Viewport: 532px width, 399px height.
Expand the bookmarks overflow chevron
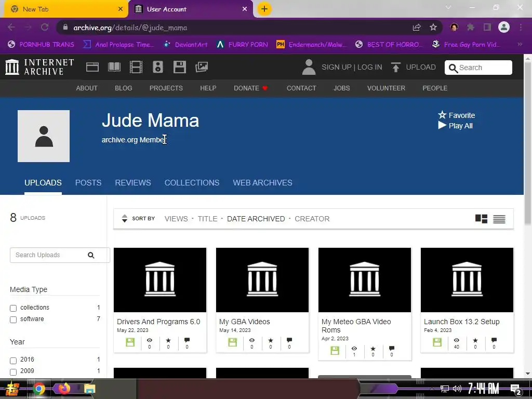click(520, 44)
